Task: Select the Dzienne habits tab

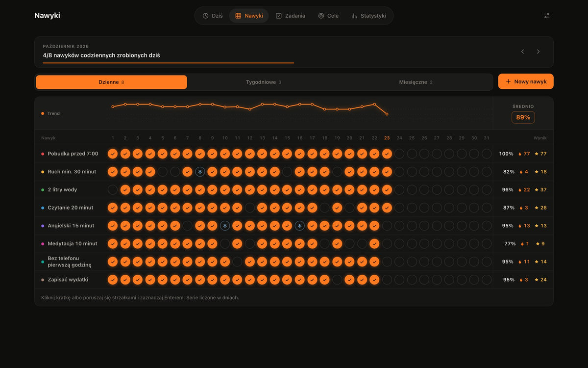Action: 111,82
